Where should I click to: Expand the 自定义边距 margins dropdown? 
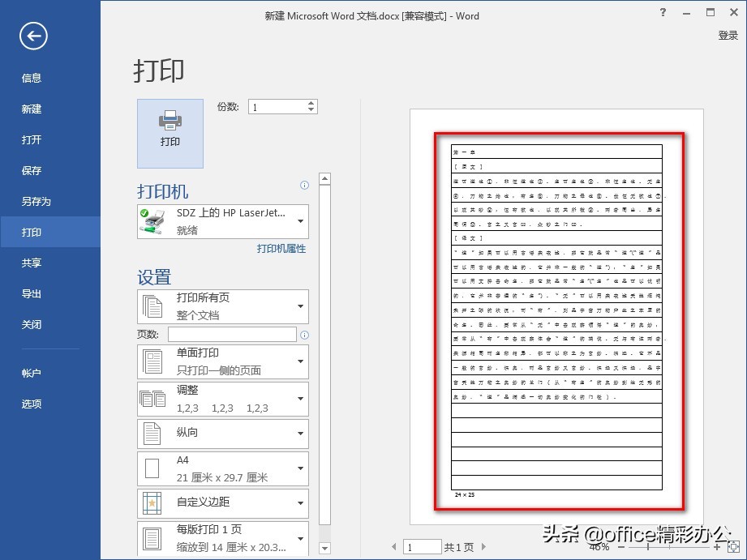[x=301, y=502]
